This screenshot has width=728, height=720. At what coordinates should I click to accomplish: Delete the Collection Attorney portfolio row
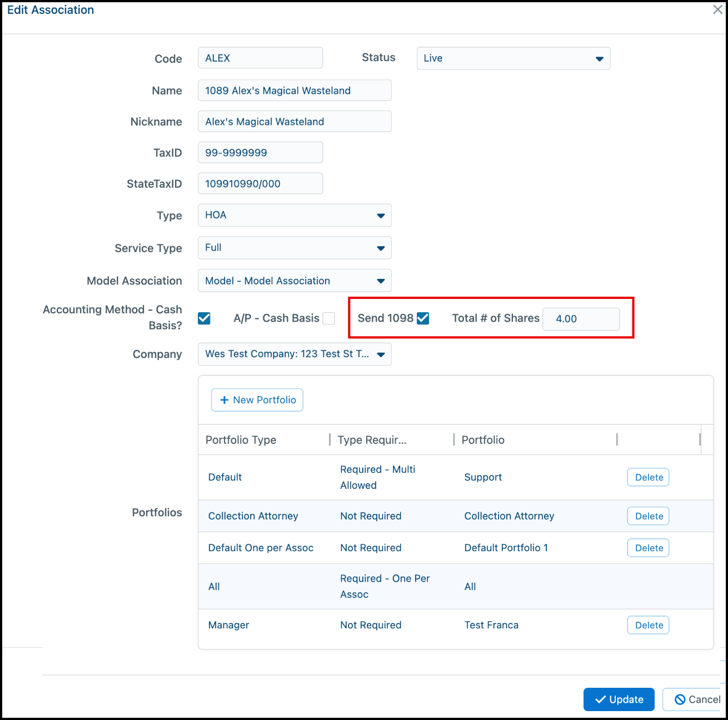click(648, 516)
